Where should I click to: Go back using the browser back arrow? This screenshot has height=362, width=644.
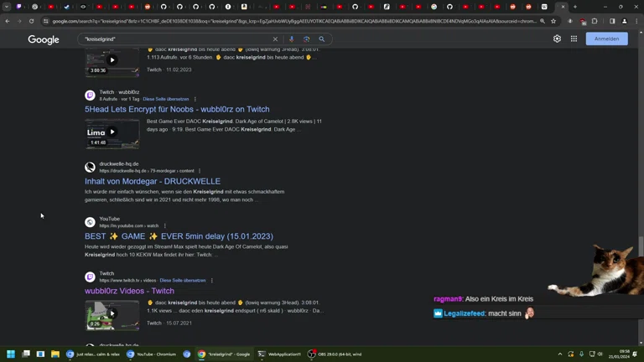coord(8,21)
